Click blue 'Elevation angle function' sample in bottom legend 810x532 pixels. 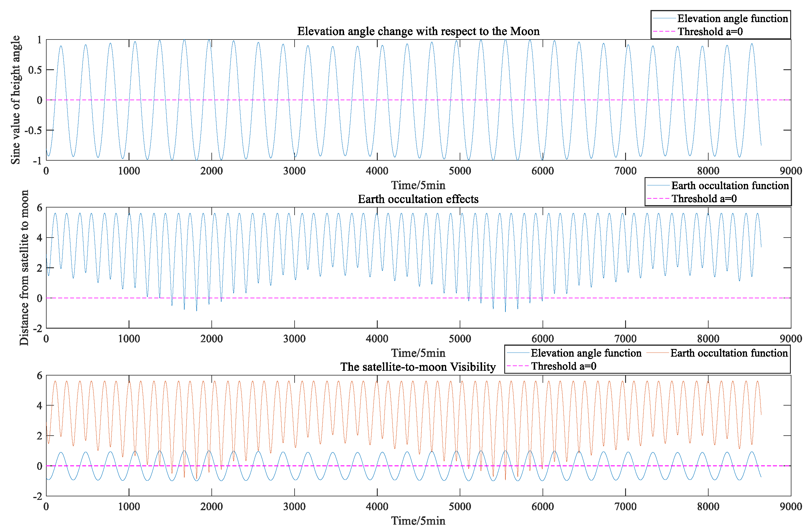518,353
